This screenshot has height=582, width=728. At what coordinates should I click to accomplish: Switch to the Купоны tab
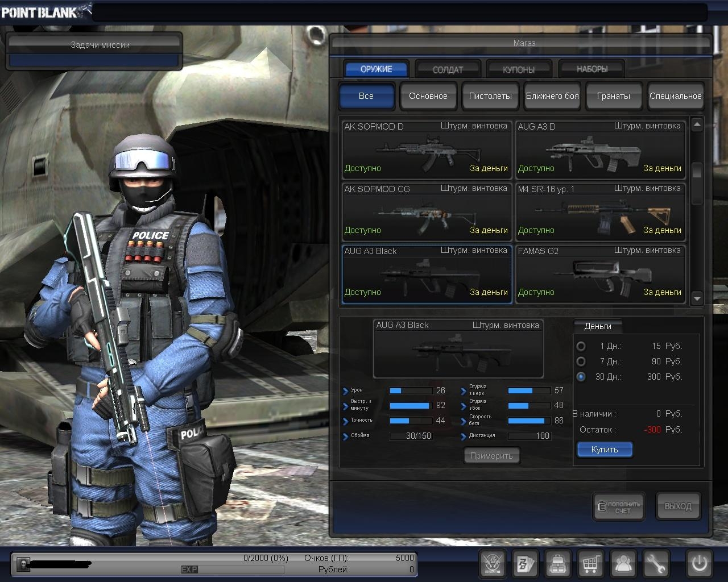point(519,69)
